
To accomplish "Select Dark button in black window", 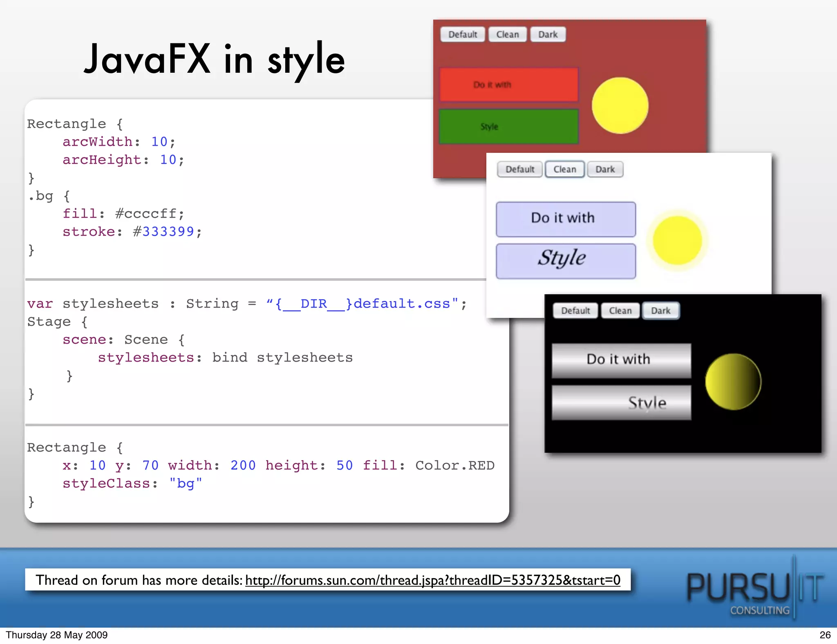I will (x=660, y=311).
